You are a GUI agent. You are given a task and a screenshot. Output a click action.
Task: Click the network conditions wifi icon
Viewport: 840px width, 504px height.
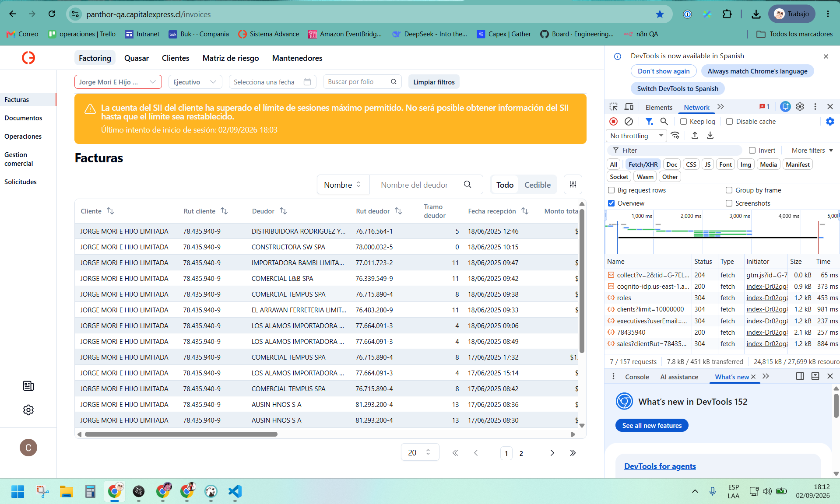click(675, 136)
